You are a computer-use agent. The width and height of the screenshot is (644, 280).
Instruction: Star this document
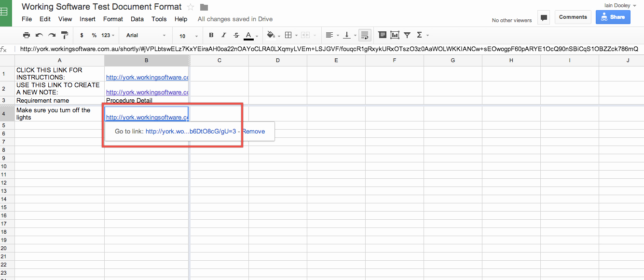pyautogui.click(x=191, y=7)
